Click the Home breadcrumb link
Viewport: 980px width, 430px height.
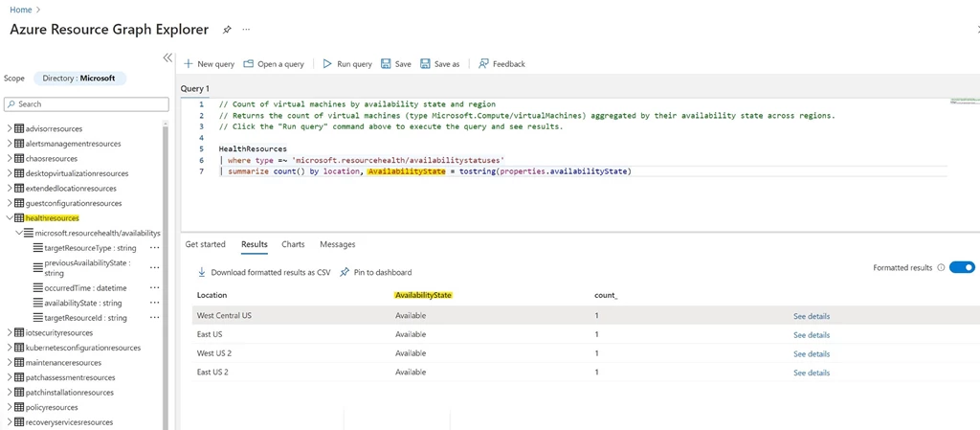(20, 10)
